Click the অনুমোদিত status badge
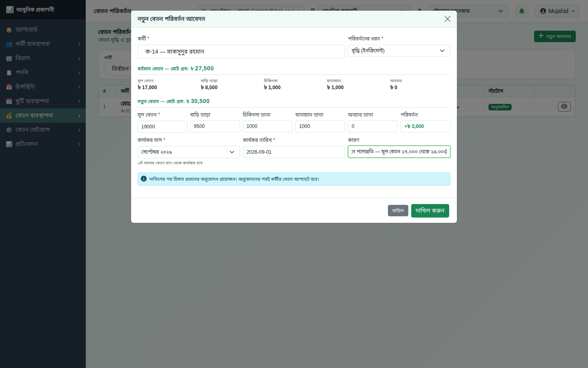 tap(500, 107)
